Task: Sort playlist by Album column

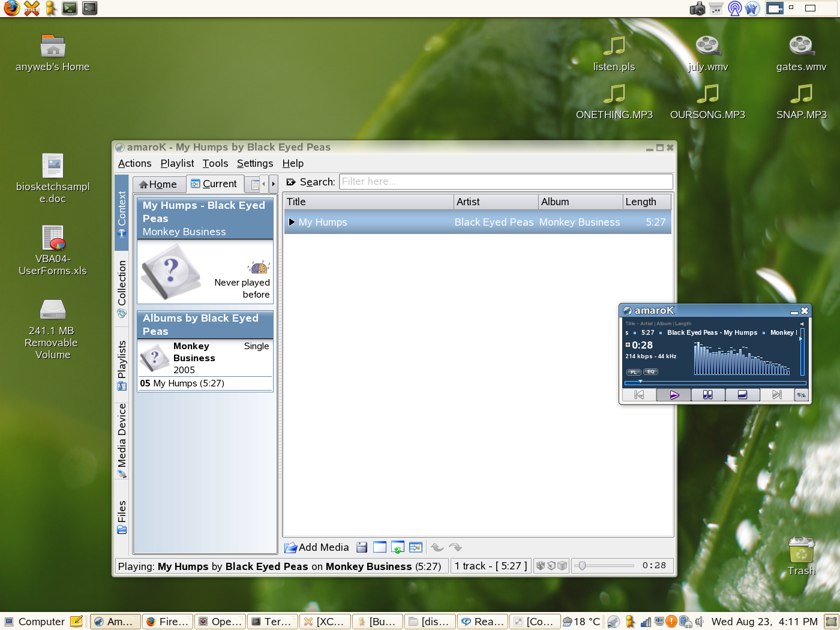Action: pyautogui.click(x=580, y=202)
